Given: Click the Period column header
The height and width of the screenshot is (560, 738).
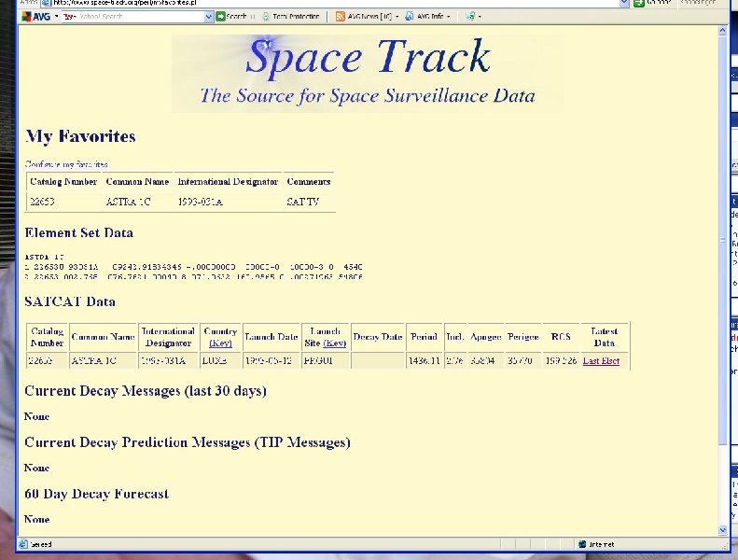Looking at the screenshot, I should click(x=425, y=337).
